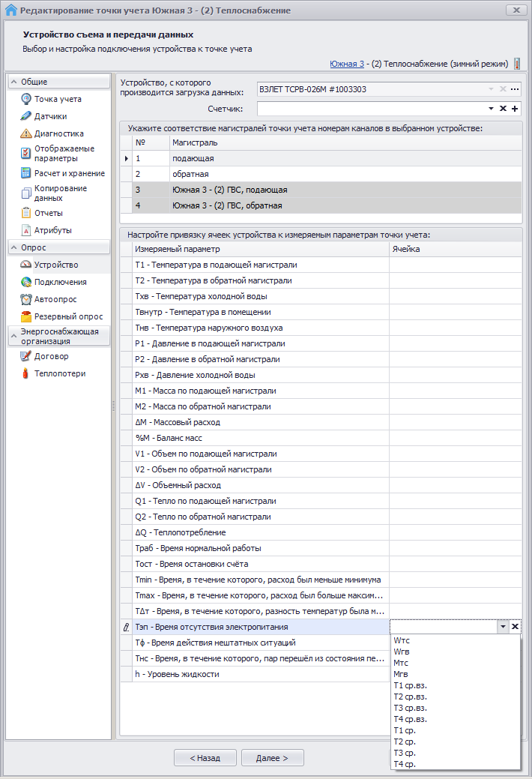The width and height of the screenshot is (532, 779).
Task: Select V1 - Объем по подающей магистрали row
Action: click(321, 454)
